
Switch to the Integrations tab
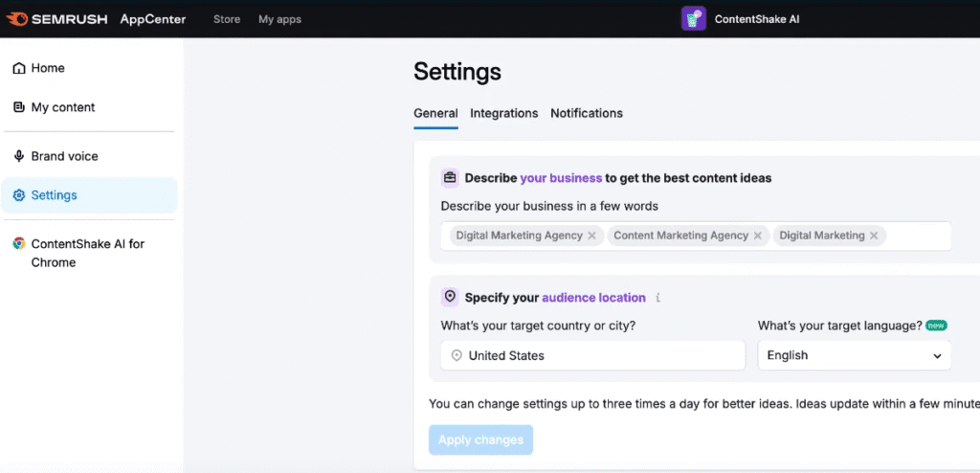503,113
